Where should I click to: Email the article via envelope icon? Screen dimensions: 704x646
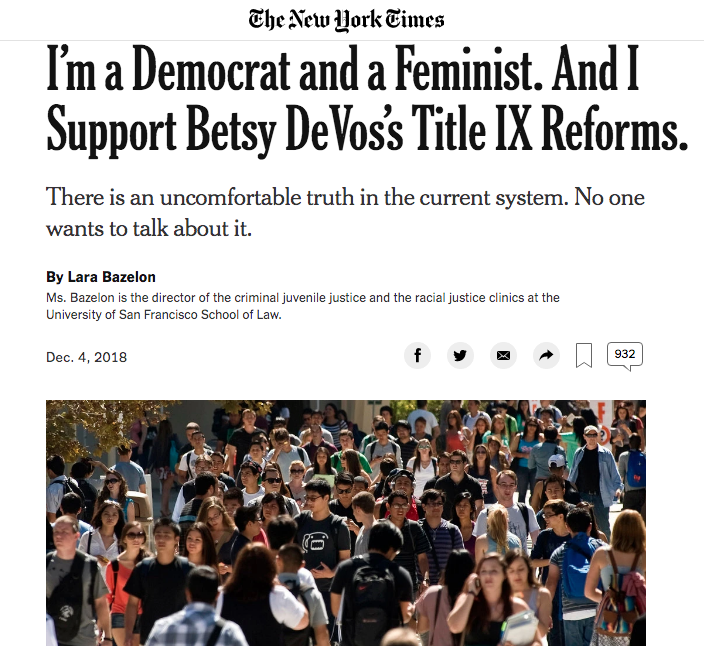coord(503,356)
